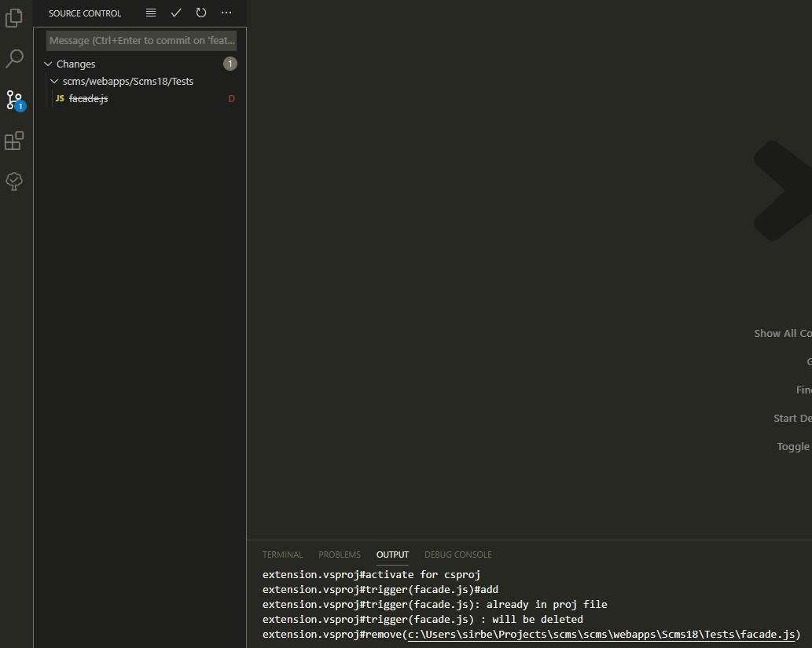Switch to the DEBUG CONSOLE tab
This screenshot has width=812, height=648.
(457, 555)
